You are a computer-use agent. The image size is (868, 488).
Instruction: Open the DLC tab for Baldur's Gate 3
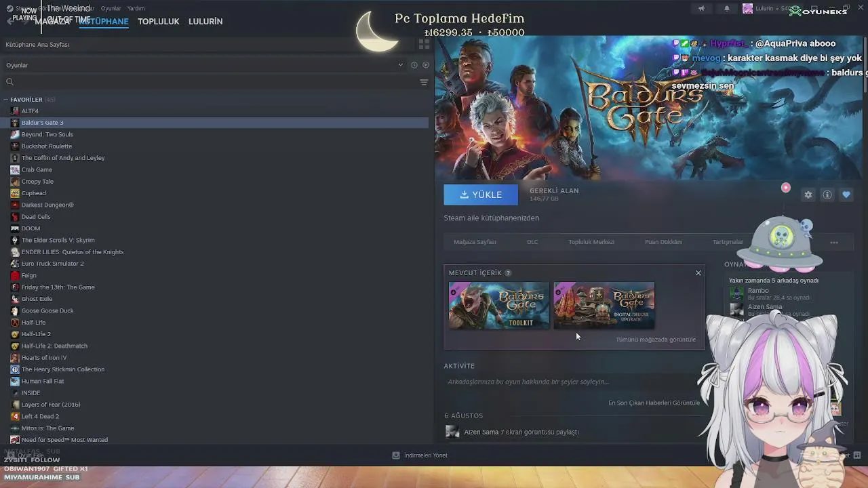532,242
